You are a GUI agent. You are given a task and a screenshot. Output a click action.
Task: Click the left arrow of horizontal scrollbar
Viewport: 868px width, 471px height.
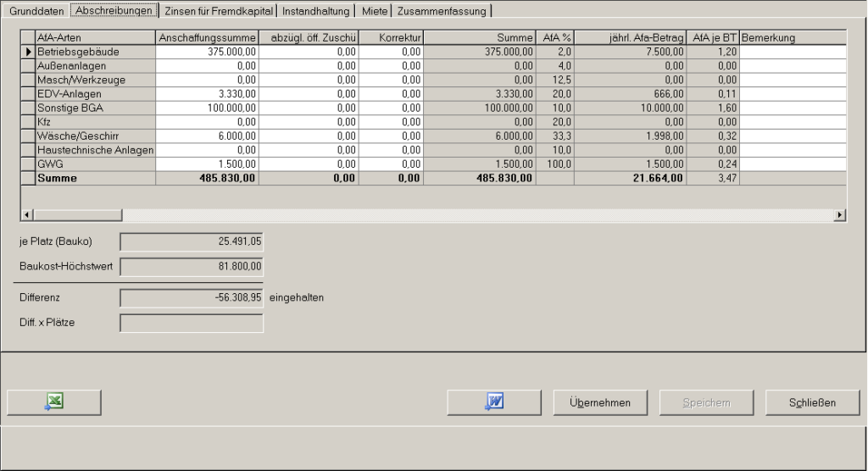tap(25, 215)
